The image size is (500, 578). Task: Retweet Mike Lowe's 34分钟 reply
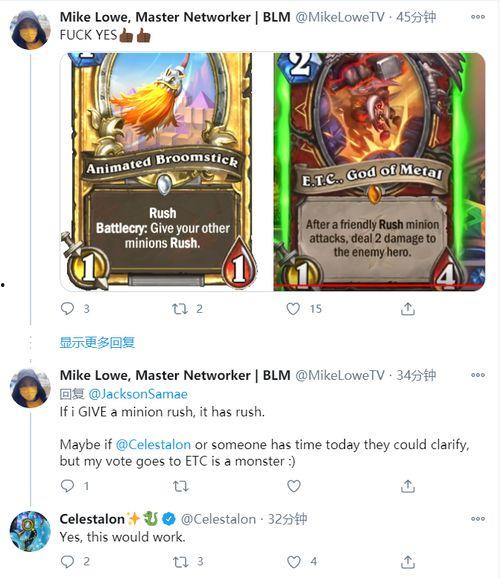tap(181, 486)
